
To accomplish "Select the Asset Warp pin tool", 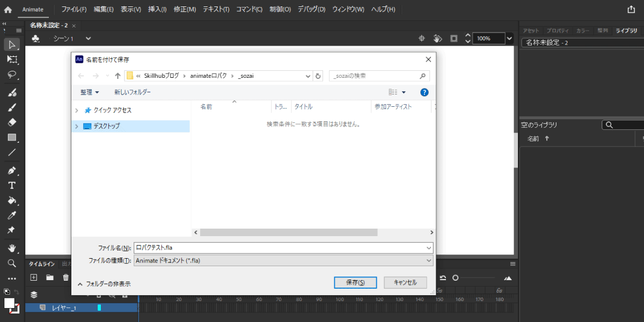I will click(x=12, y=230).
